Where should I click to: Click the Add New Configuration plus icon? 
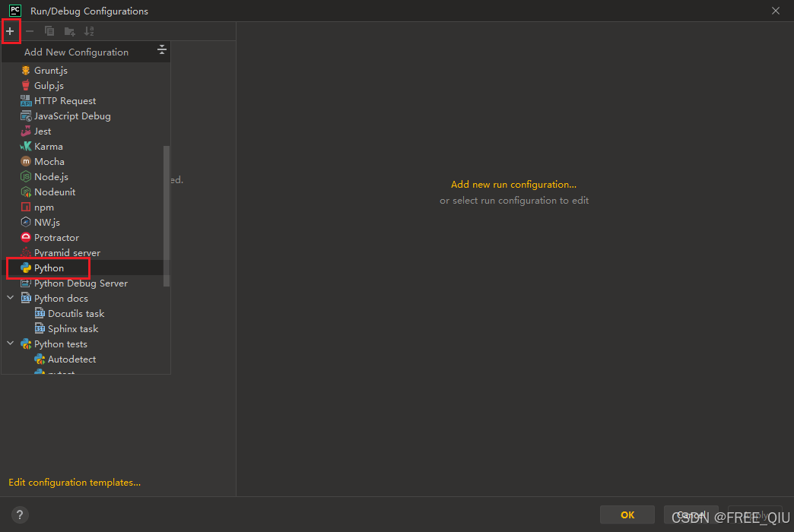(10, 31)
